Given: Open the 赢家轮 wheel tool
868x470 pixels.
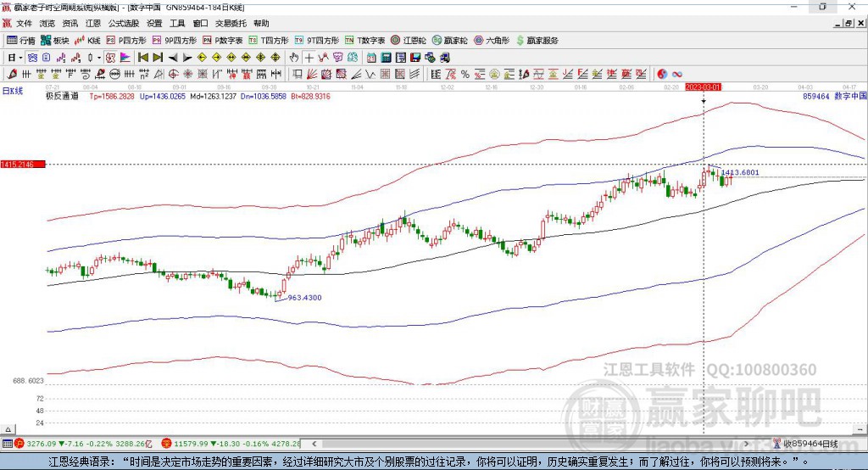Looking at the screenshot, I should pos(450,41).
